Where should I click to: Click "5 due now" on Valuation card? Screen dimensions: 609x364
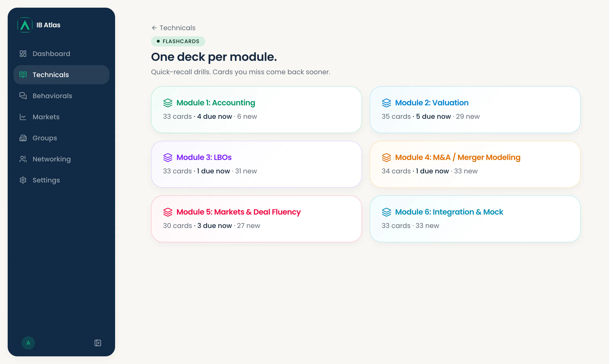point(433,117)
